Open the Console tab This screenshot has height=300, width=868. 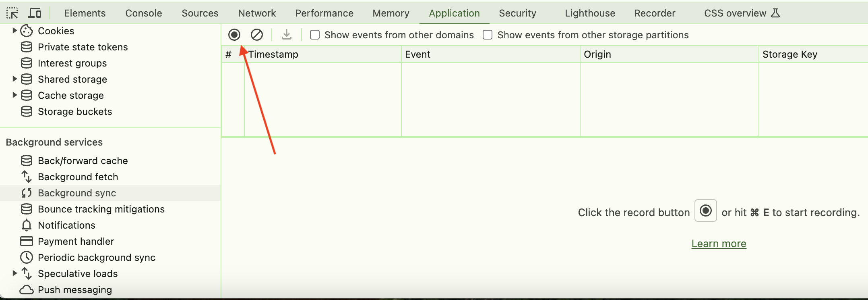[x=144, y=13]
